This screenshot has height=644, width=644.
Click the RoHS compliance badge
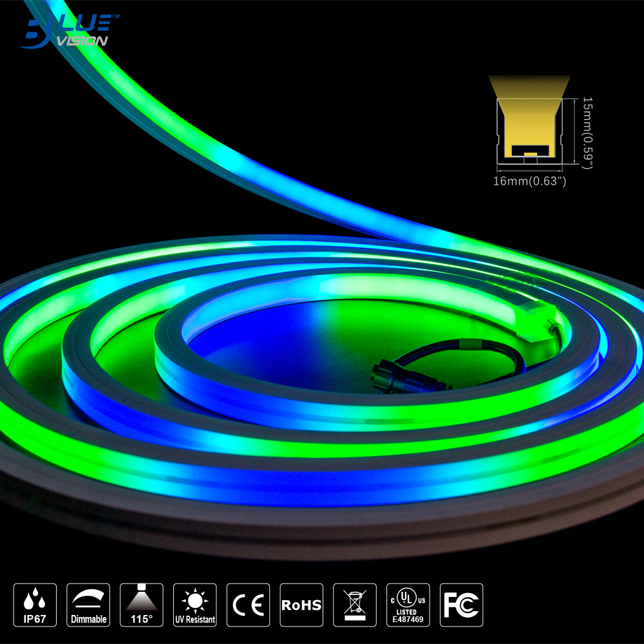pos(301,605)
